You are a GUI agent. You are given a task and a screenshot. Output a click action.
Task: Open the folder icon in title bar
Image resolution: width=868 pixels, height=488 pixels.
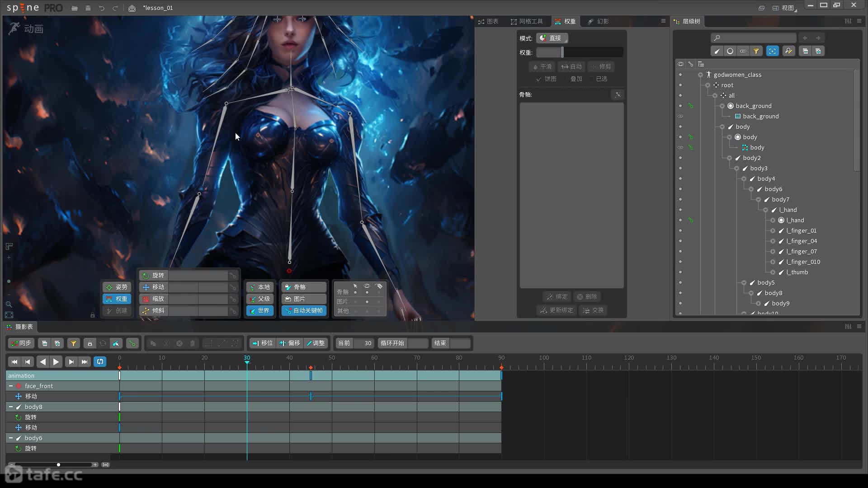point(75,8)
